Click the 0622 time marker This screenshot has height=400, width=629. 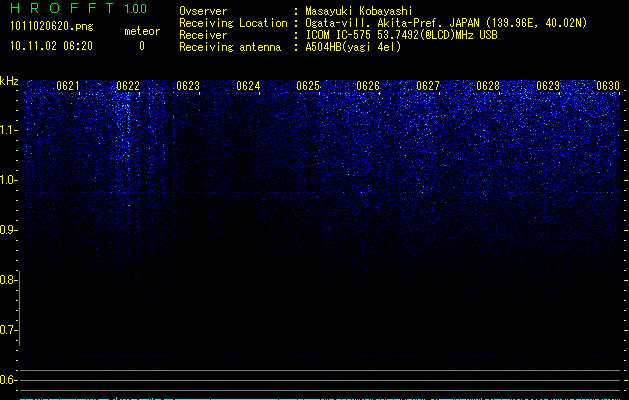coord(128,86)
